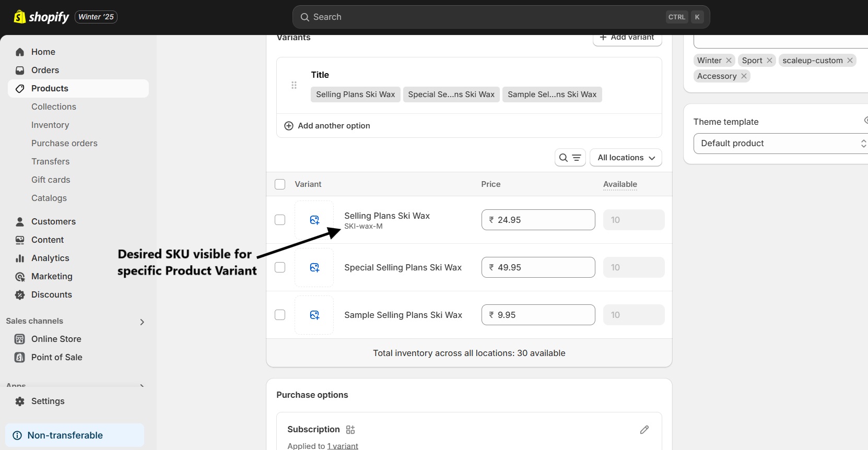868x450 pixels.
Task: Click the Winter '25 edition badge
Action: (x=96, y=17)
